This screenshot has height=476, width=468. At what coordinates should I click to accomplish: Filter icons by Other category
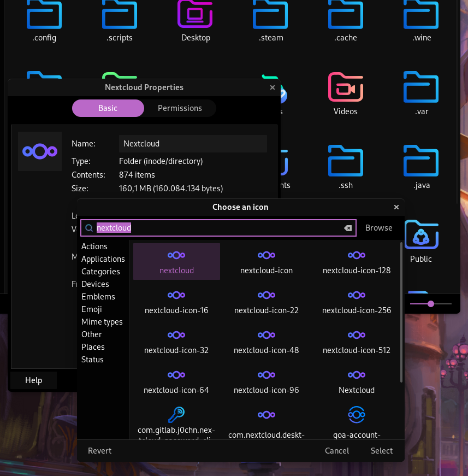pyautogui.click(x=92, y=334)
